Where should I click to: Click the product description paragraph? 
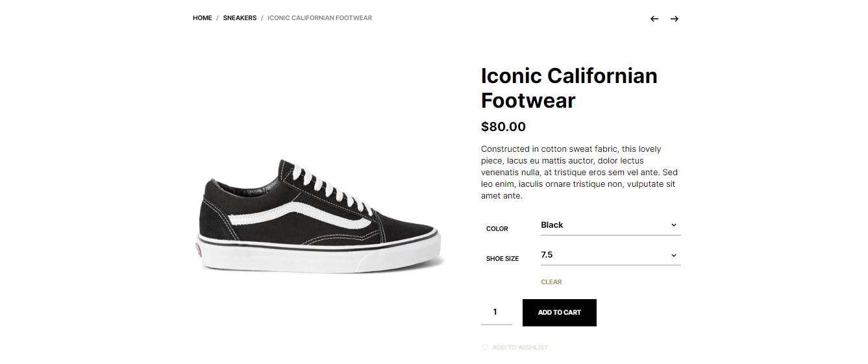(x=580, y=173)
